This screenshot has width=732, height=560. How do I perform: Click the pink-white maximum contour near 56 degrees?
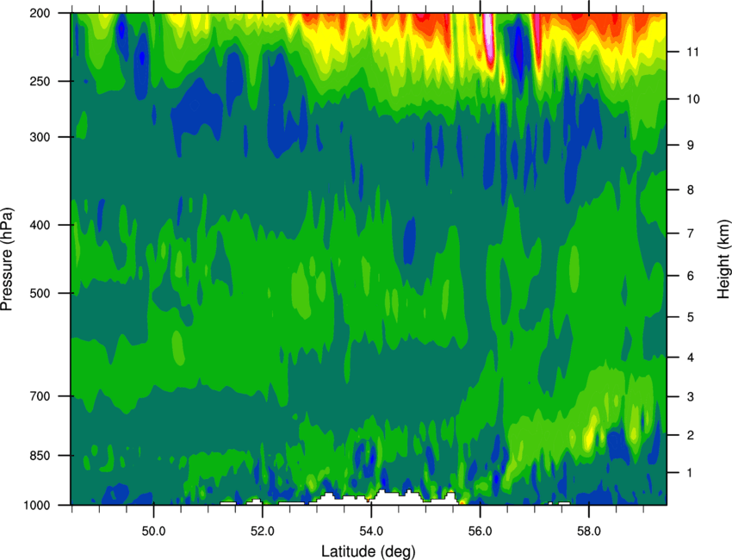click(488, 37)
